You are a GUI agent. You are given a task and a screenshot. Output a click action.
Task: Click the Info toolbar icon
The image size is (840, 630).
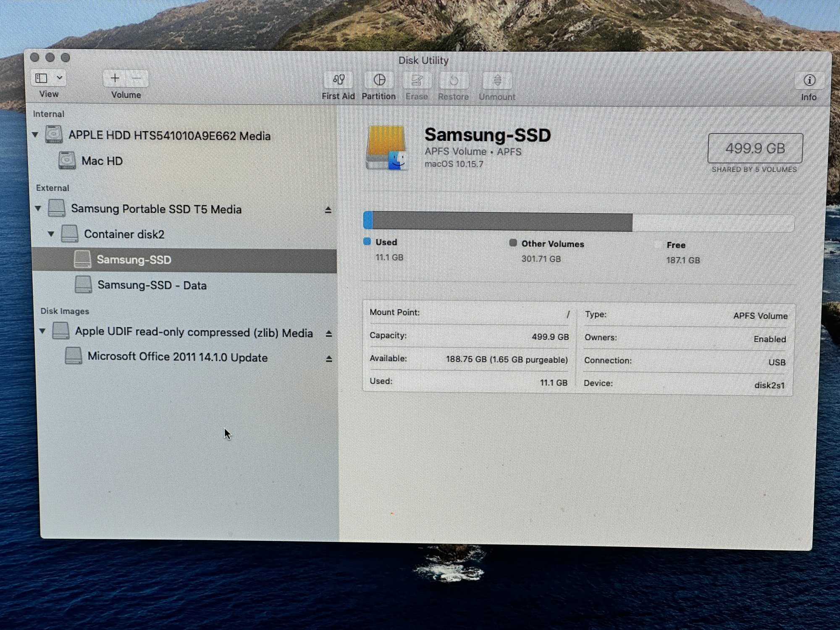click(809, 80)
